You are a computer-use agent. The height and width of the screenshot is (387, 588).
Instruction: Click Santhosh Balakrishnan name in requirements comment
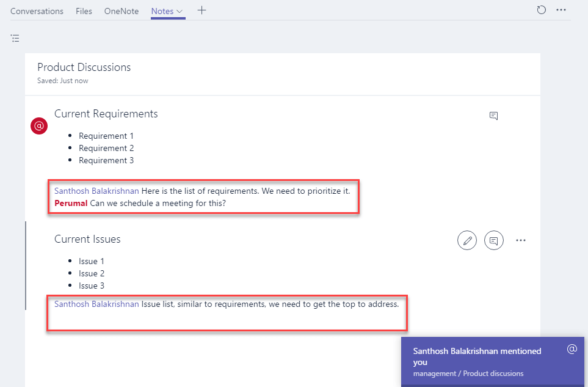click(96, 191)
